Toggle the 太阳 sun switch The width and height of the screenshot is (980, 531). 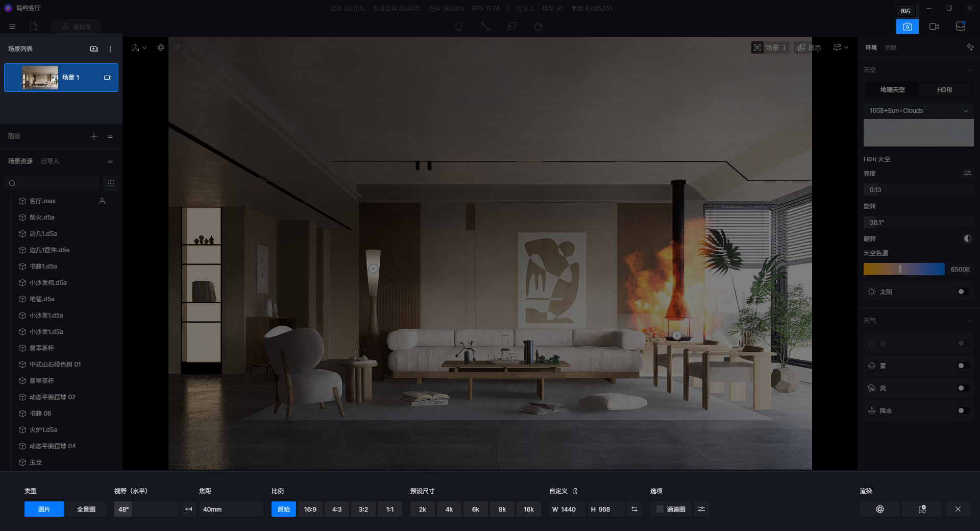tap(963, 292)
